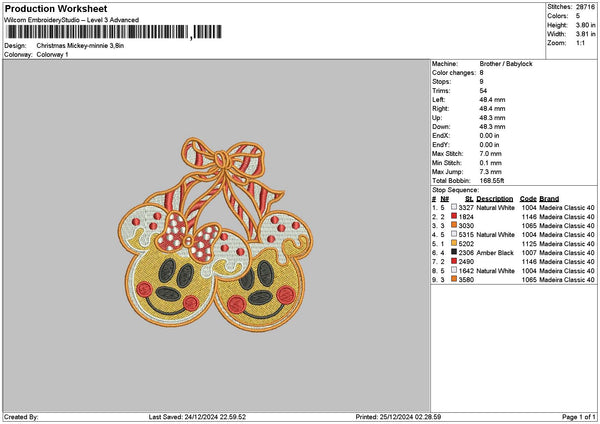Click the 'Stop Sequence:' heading
The image size is (600, 424).
(455, 190)
